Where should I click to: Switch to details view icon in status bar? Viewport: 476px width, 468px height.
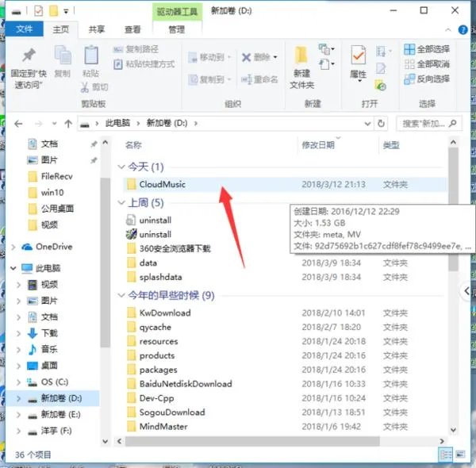[446, 455]
